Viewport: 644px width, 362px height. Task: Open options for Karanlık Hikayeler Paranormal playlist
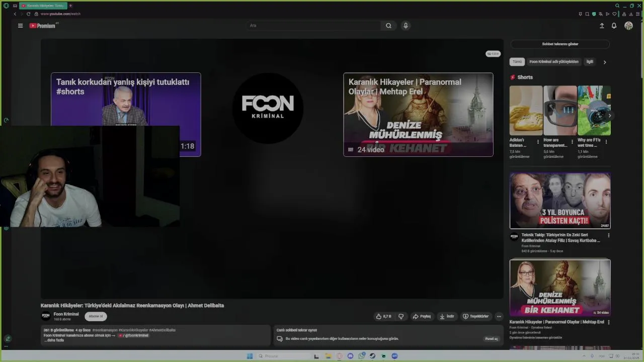tap(608, 322)
